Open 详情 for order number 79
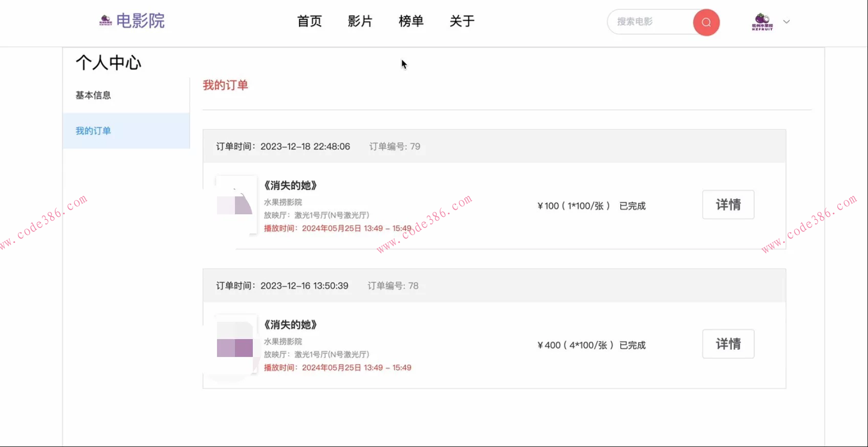868x447 pixels. pyautogui.click(x=728, y=205)
